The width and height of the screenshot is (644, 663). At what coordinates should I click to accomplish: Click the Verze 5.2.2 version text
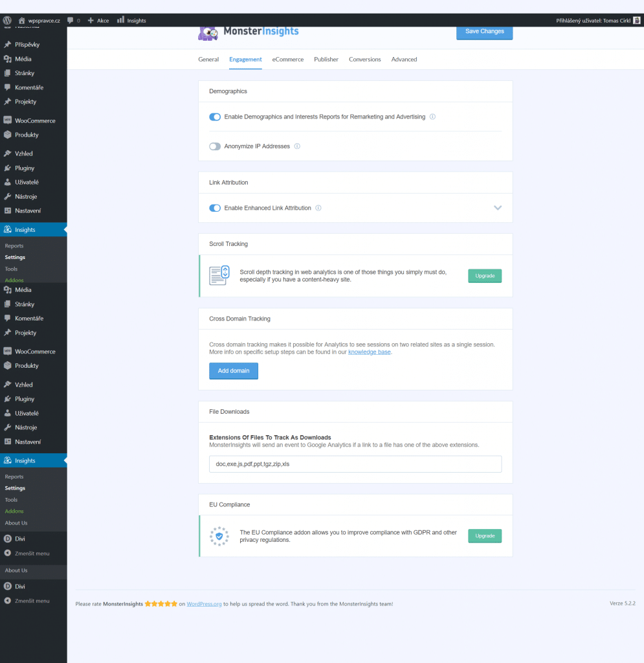623,603
